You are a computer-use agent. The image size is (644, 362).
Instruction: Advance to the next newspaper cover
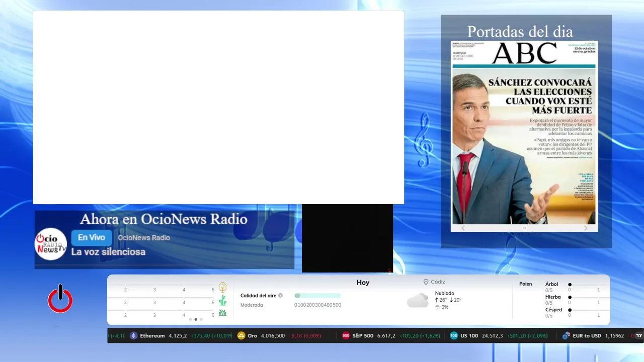(585, 228)
